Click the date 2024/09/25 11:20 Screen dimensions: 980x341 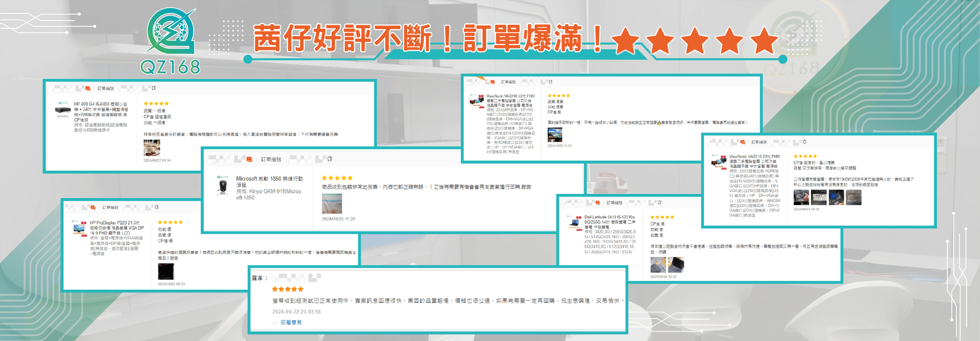[x=338, y=219]
